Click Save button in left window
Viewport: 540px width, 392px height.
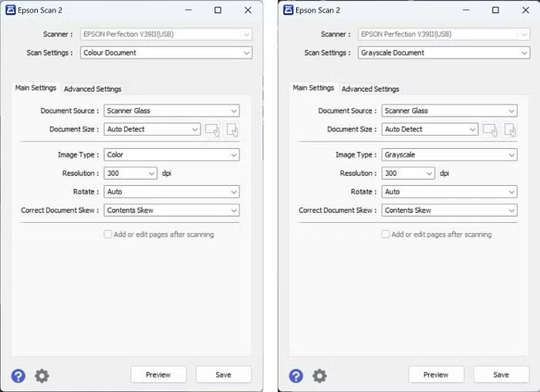224,375
